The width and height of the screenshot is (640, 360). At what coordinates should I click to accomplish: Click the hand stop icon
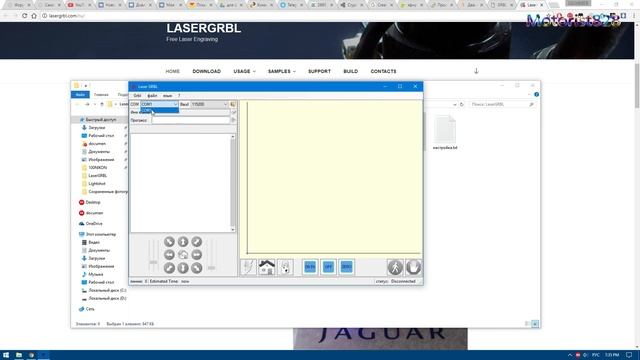[413, 267]
